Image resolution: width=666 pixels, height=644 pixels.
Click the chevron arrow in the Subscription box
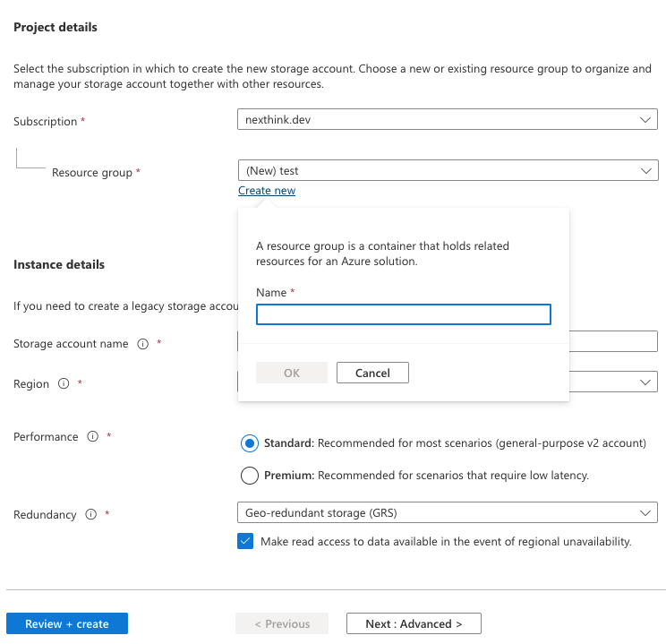click(x=645, y=120)
